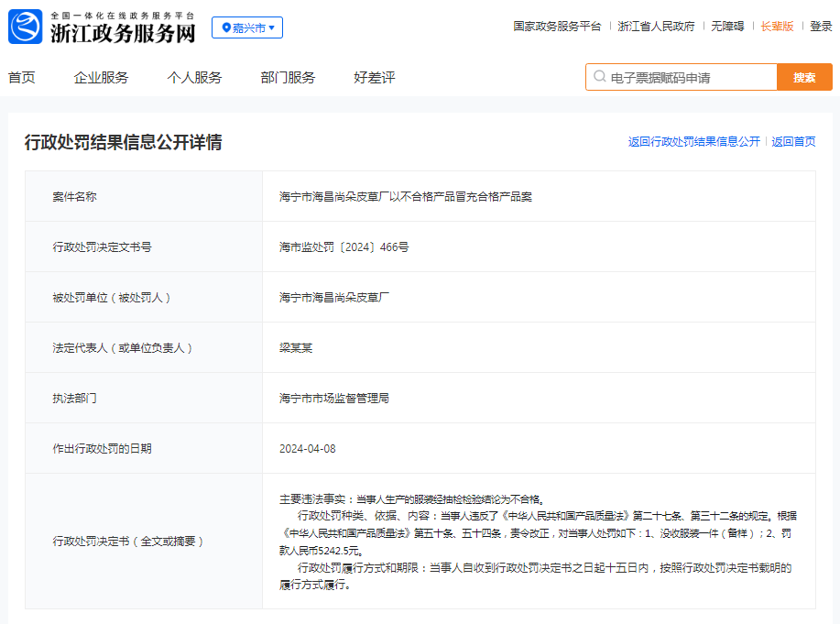Open the 嘉兴市 city selector dropdown
This screenshot has width=840, height=624.
point(247,27)
